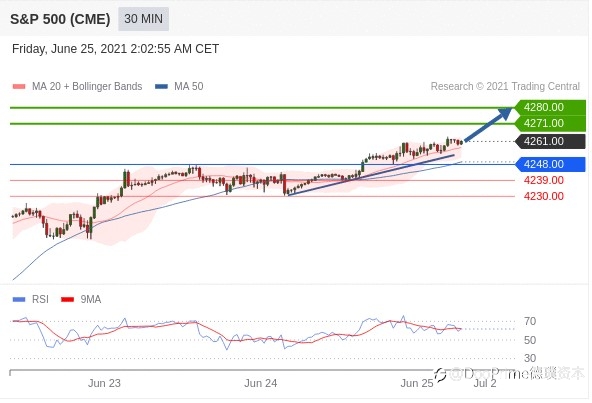Click the blue MA 50 legend swatch

[161, 86]
